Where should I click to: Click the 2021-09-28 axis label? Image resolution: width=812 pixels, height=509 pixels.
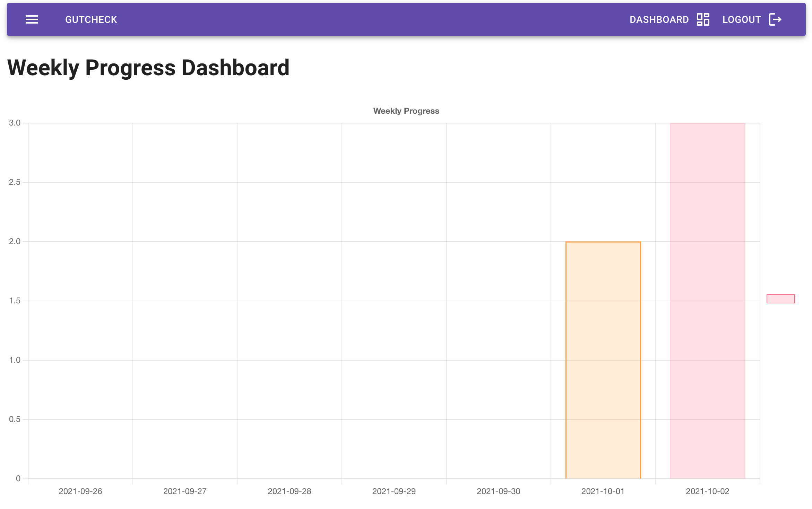tap(289, 491)
